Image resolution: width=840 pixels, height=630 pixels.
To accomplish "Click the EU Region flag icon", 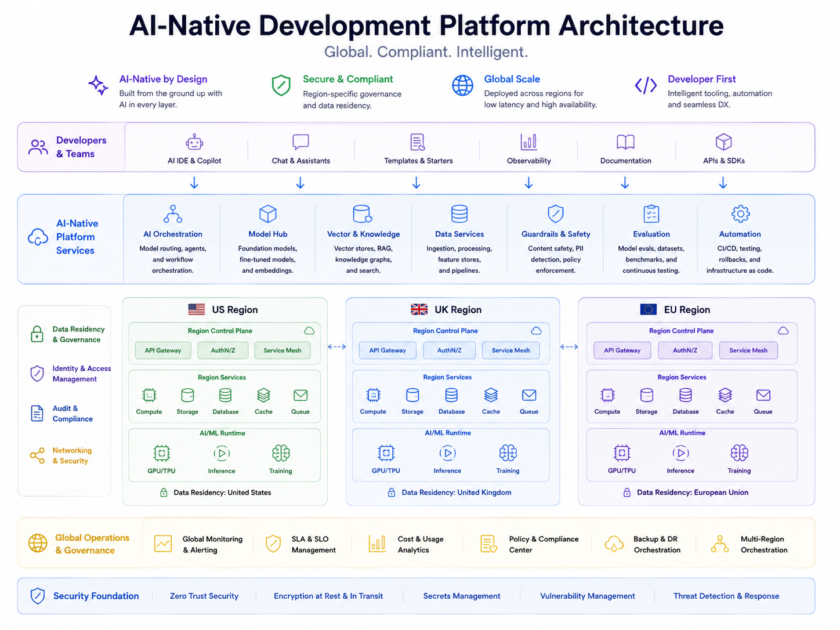I will pyautogui.click(x=648, y=310).
